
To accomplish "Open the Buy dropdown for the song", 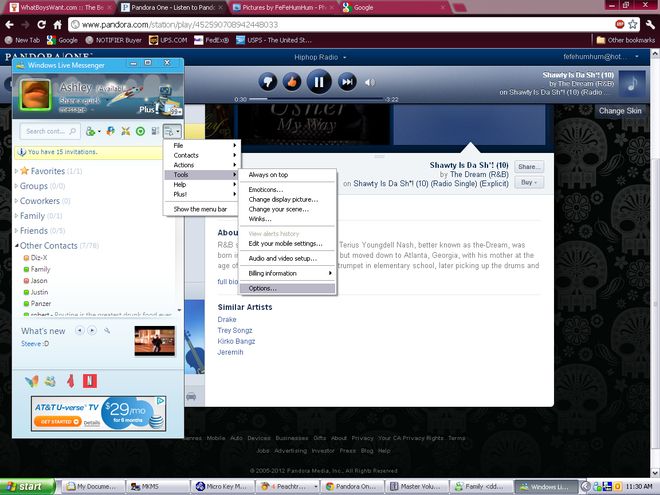I will coord(529,182).
